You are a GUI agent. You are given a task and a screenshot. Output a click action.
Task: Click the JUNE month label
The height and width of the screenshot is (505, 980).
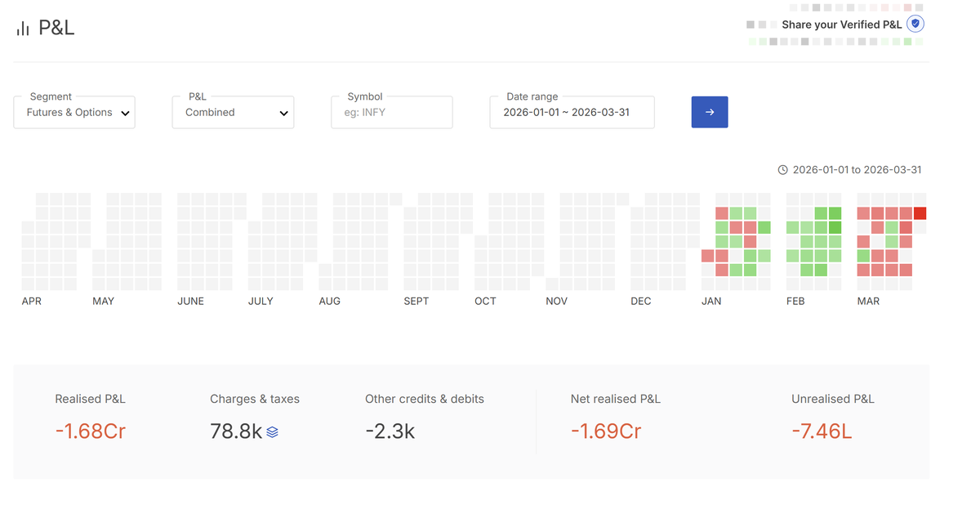tap(191, 302)
